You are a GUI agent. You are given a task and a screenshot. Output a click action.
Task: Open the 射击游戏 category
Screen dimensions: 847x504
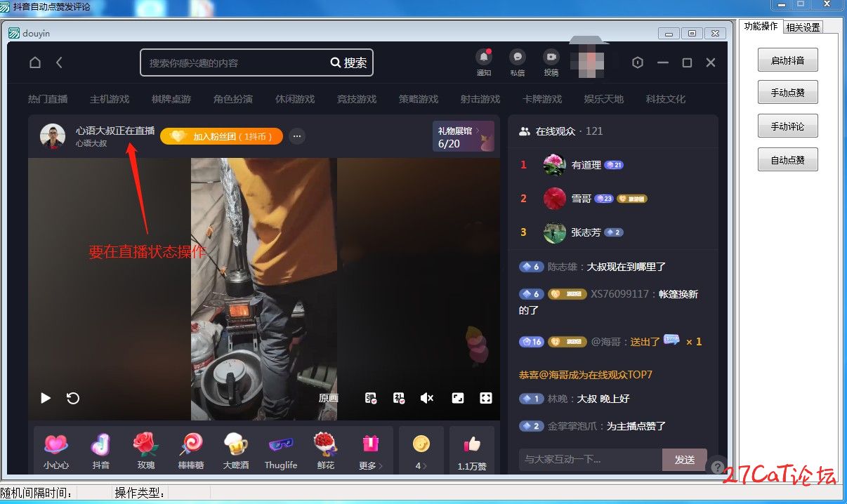click(480, 99)
